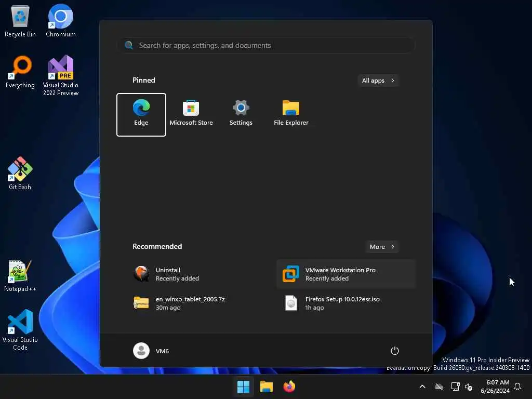Launch Microsoft Store from pinned apps
Image resolution: width=532 pixels, height=399 pixels.
[x=191, y=115]
